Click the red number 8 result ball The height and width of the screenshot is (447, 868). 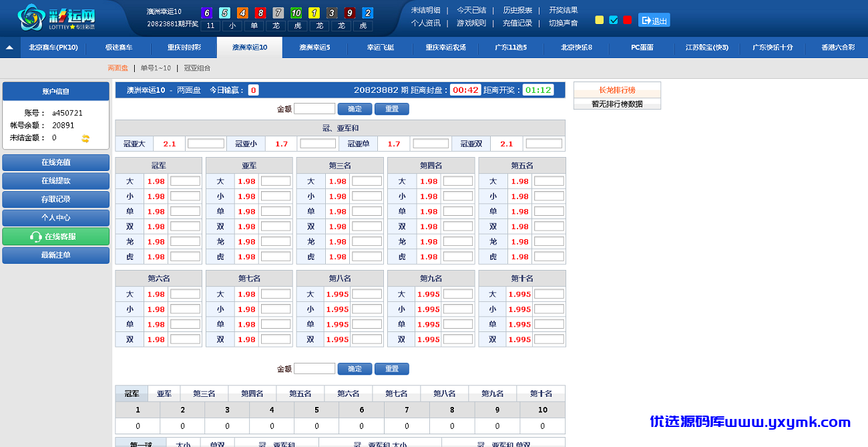click(x=260, y=13)
